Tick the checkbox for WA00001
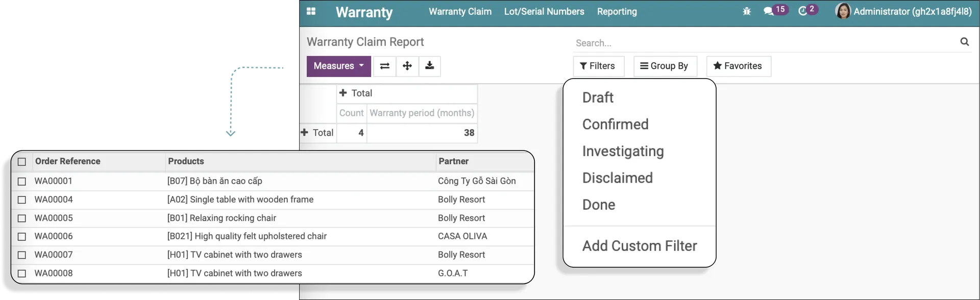The height and width of the screenshot is (300, 980). pos(21,181)
